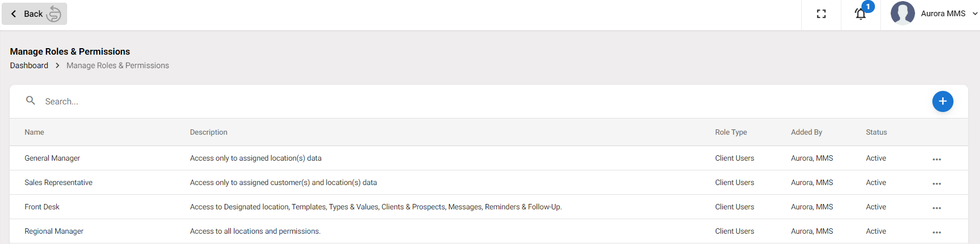Click the Description column header
The image size is (980, 244).
[208, 132]
